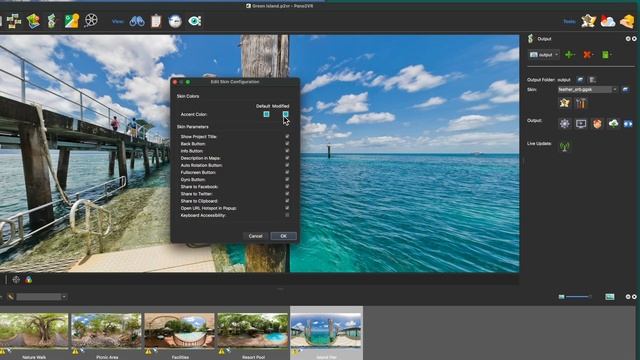Browse for a skin file next to Skin field
The image size is (640, 360).
coord(625,89)
